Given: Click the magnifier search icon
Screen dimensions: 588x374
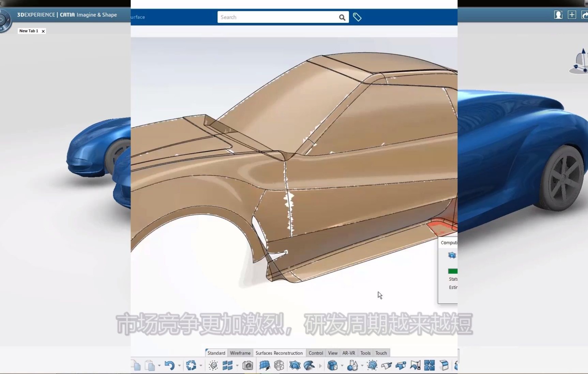Looking at the screenshot, I should tap(342, 17).
